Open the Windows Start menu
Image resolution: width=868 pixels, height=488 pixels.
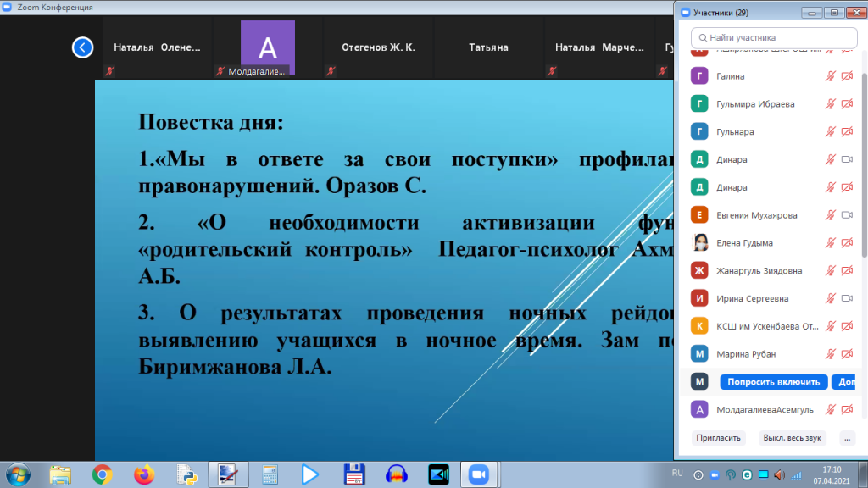17,473
